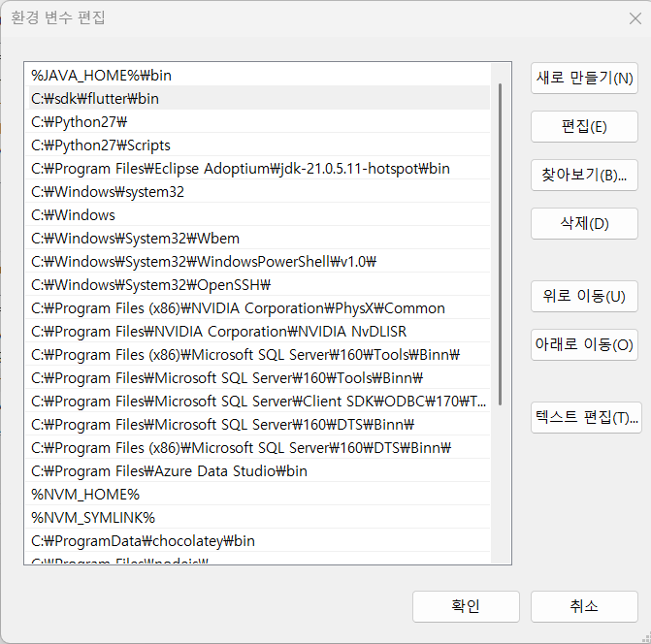Select the %NVM_HOME% entry
651x644 pixels.
(258, 494)
